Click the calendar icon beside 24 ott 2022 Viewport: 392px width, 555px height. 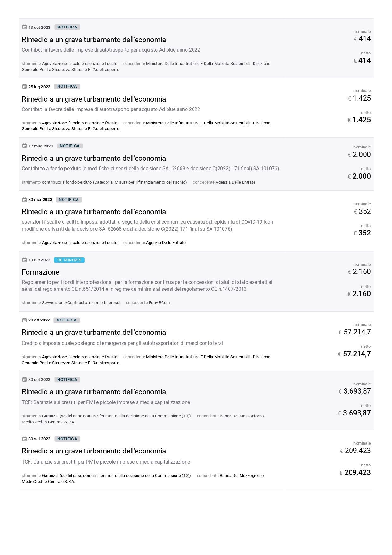(24, 320)
